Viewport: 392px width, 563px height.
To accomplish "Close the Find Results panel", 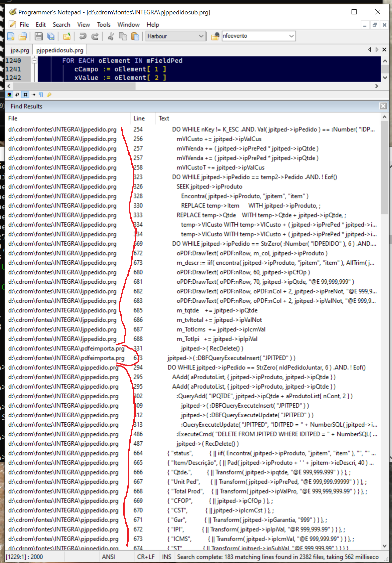I will pos(383,106).
